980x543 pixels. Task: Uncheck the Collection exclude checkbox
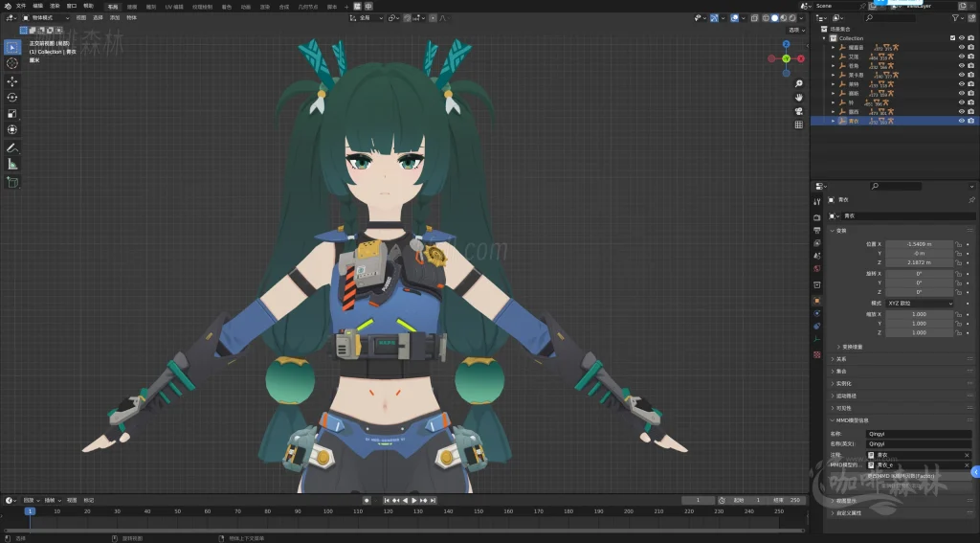[952, 38]
